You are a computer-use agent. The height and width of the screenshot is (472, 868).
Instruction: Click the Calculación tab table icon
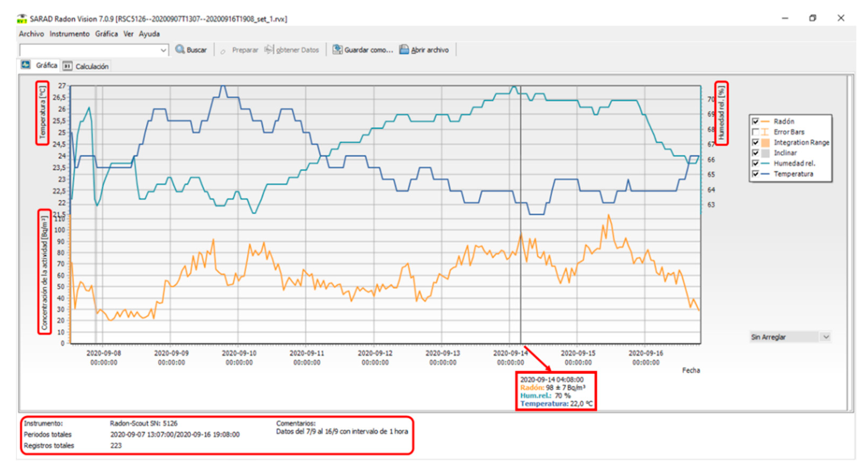[67, 66]
